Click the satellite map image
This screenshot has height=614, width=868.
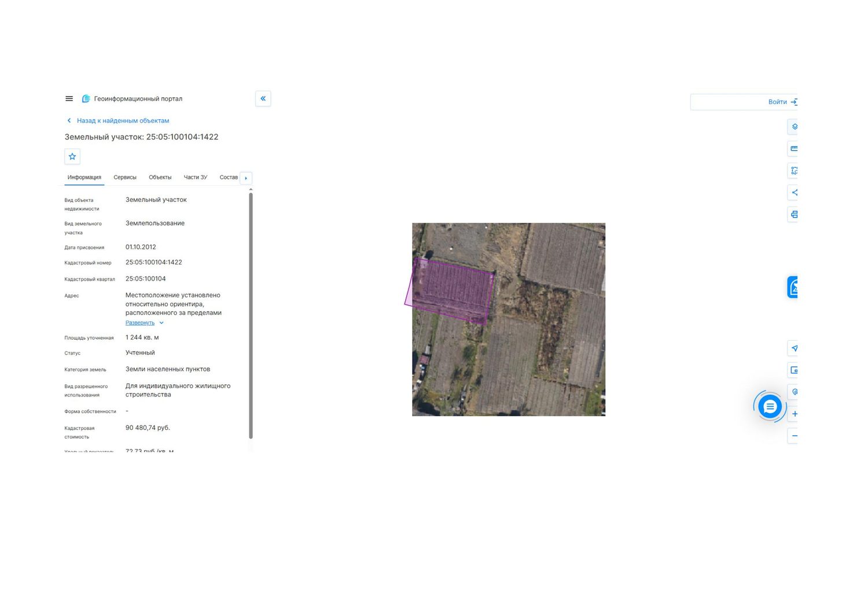[x=509, y=319]
